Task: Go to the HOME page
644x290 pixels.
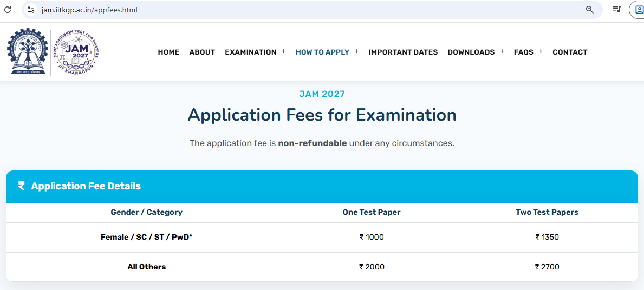Action: pos(169,52)
